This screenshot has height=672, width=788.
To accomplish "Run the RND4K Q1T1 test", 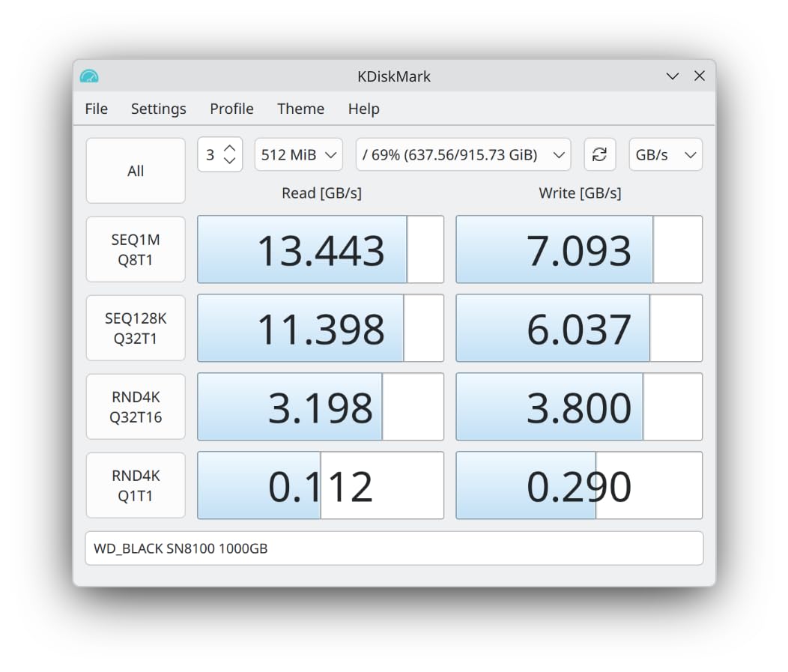I will tap(136, 485).
